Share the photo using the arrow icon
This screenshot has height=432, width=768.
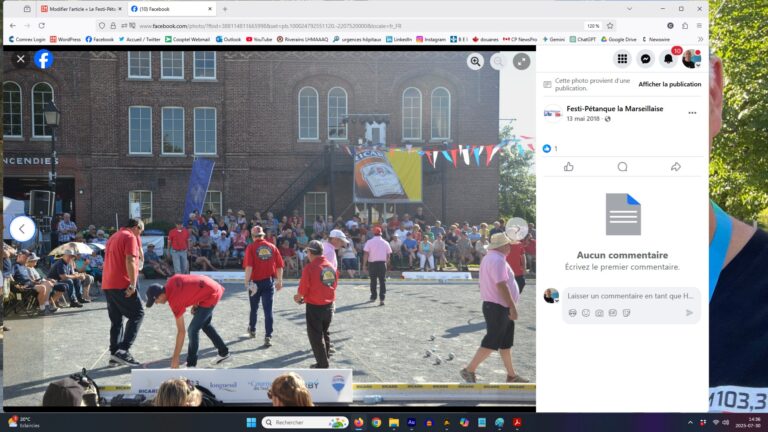click(676, 167)
